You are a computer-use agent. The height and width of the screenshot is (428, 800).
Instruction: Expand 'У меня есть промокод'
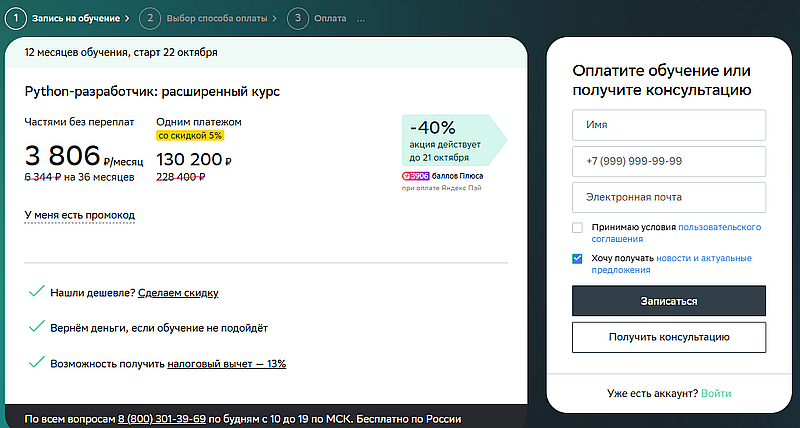(x=79, y=215)
